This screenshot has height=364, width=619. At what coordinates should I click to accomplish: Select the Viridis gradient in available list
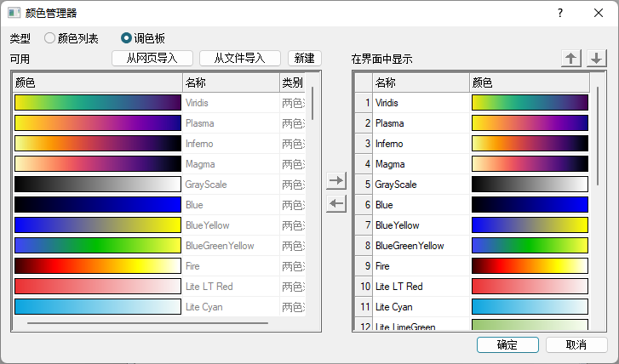coord(97,103)
